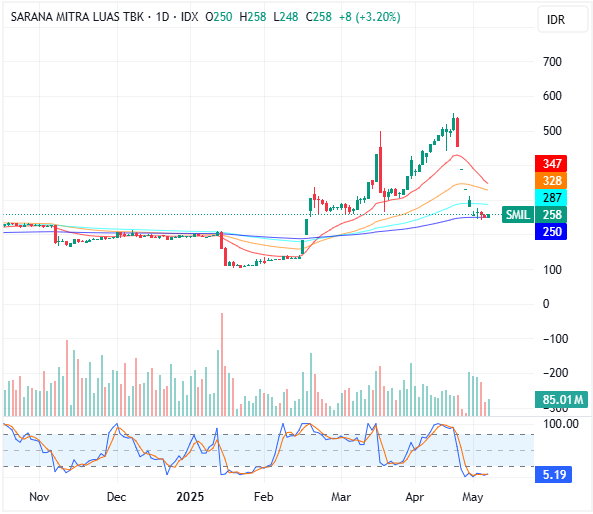The height and width of the screenshot is (514, 593).
Task: Select the red 347 moving average label
Action: 551,164
